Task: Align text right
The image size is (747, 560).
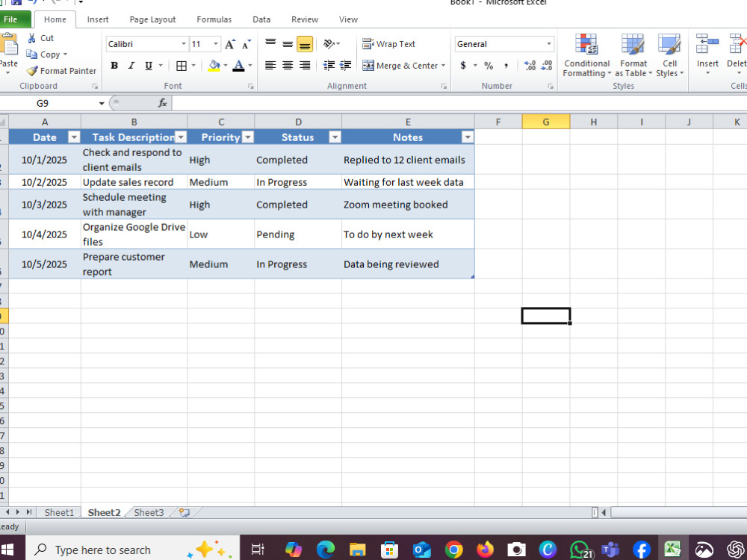Action: 305,66
